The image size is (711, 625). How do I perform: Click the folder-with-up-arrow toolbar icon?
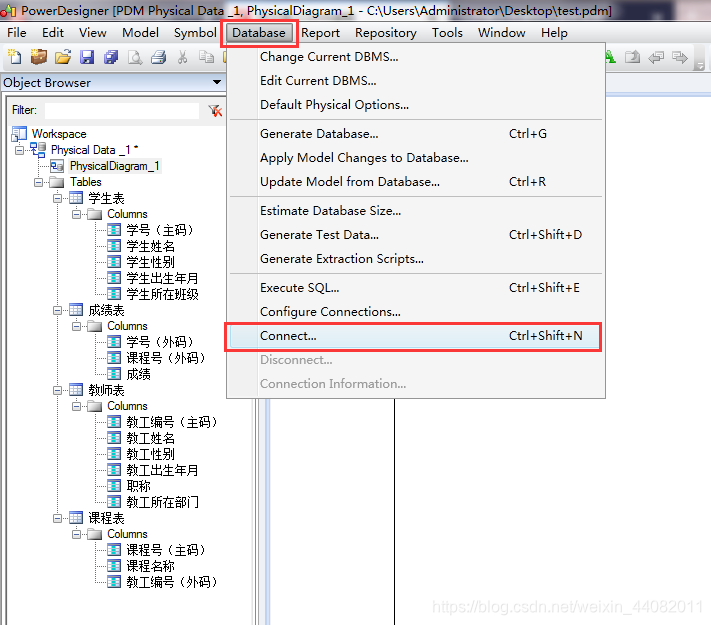(632, 57)
